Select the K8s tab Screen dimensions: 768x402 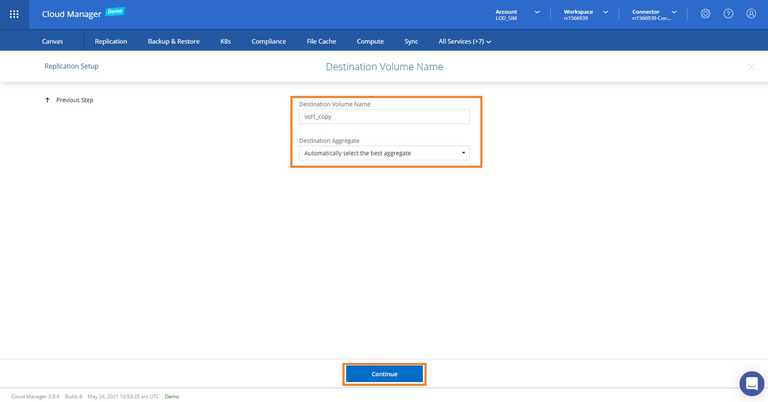(225, 41)
